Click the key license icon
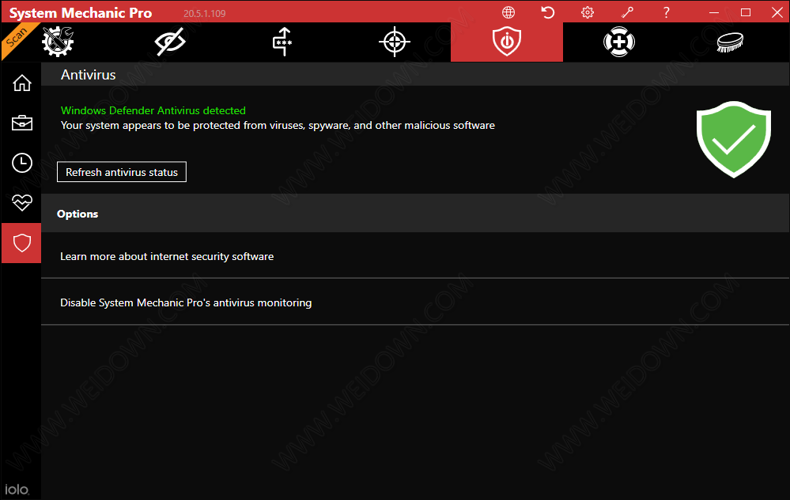 [627, 13]
